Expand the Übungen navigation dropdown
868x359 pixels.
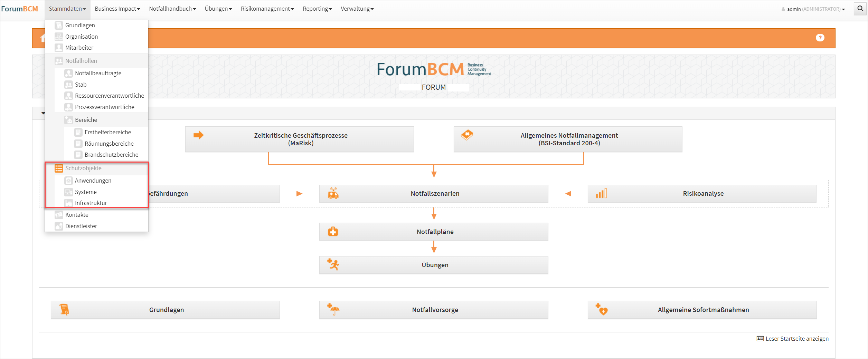point(218,9)
